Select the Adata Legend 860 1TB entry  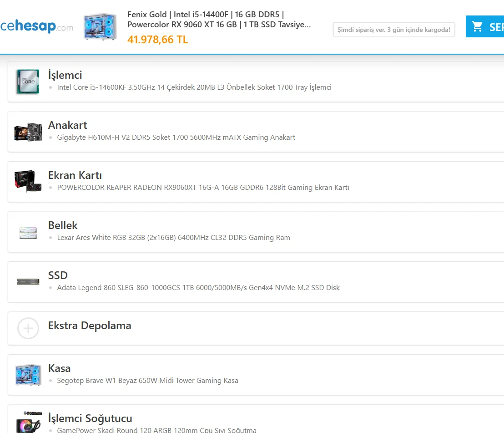[198, 288]
